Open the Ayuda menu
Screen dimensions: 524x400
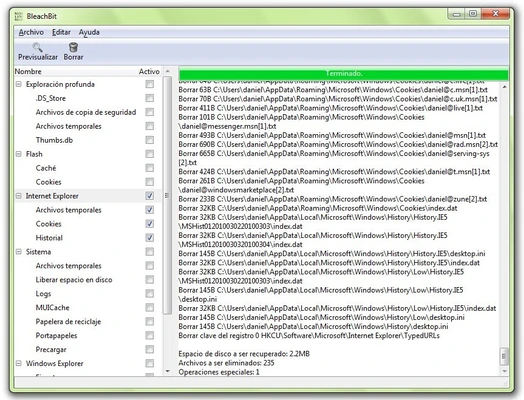point(89,32)
